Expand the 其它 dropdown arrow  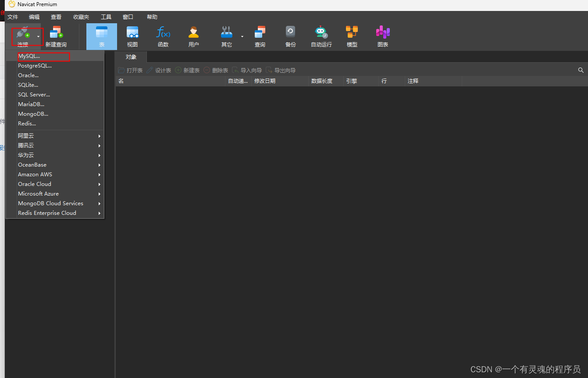pyautogui.click(x=242, y=36)
